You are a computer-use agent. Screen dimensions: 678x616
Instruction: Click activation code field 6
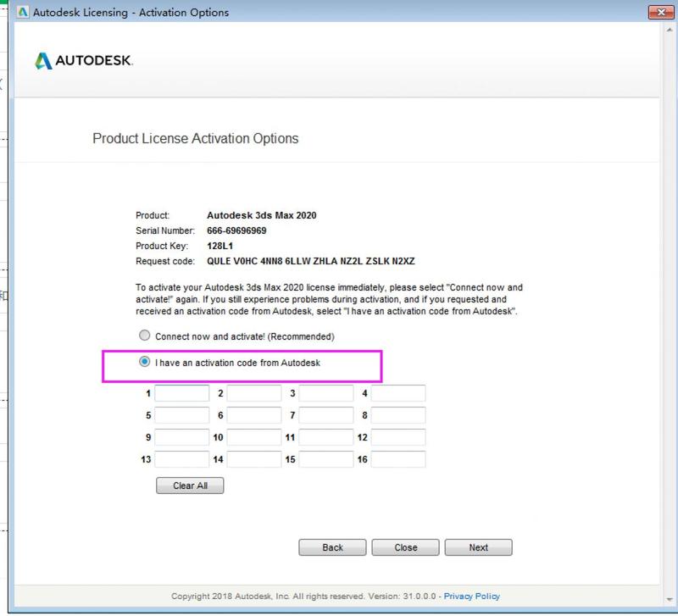click(x=254, y=415)
